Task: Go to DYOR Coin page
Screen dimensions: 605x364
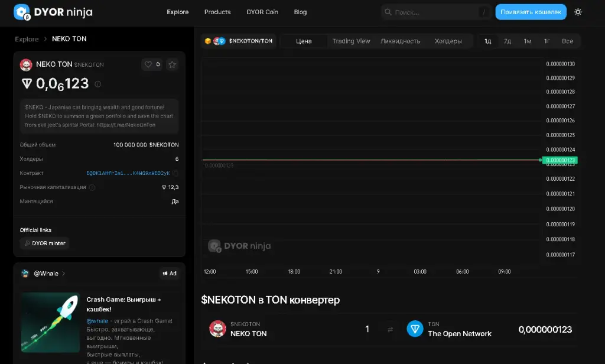Action: coord(262,12)
